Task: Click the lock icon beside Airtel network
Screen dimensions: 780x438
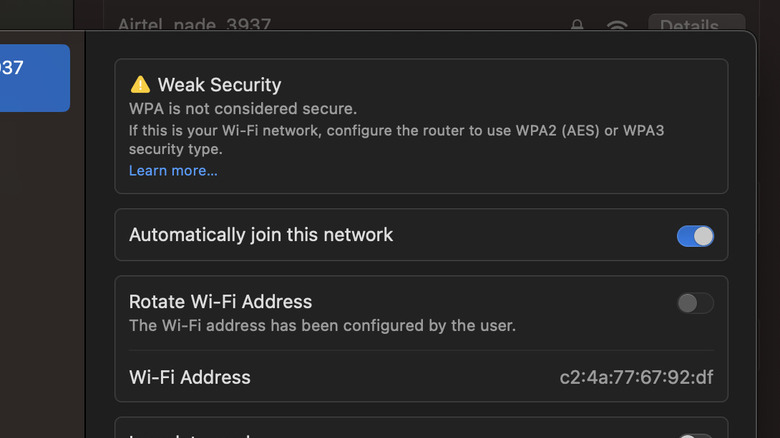Action: pyautogui.click(x=577, y=25)
